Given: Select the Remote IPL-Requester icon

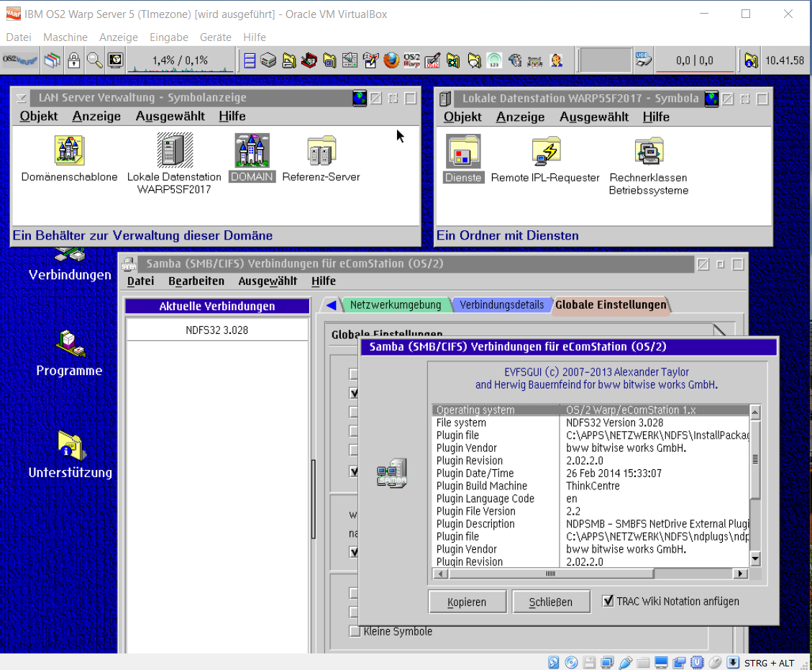Looking at the screenshot, I should [x=546, y=151].
